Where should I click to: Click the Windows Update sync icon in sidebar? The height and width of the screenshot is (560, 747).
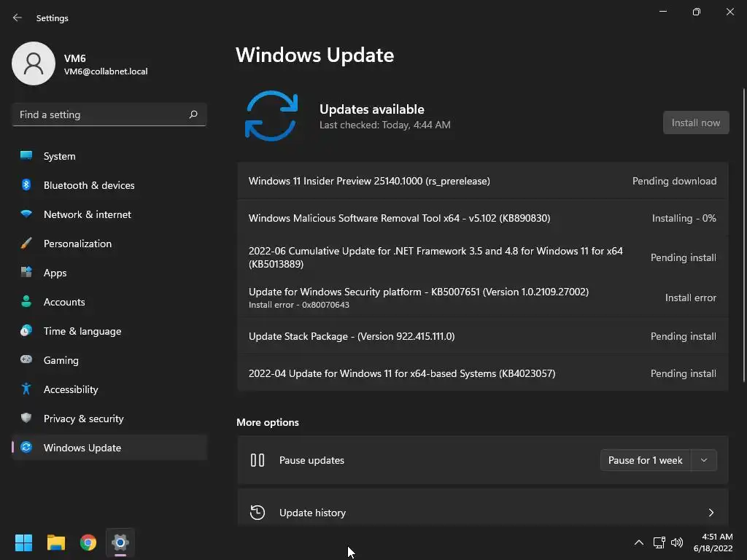(x=26, y=447)
